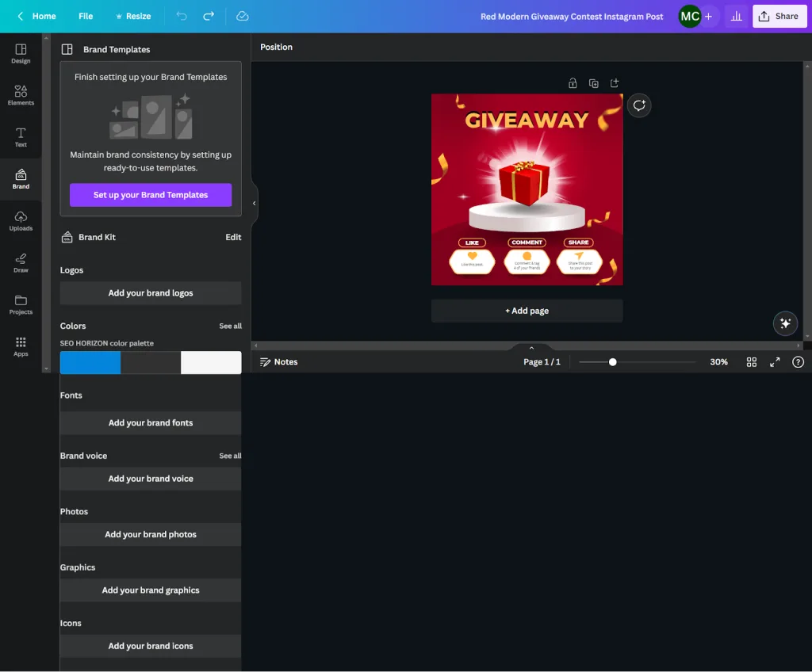The width and height of the screenshot is (812, 672).
Task: Click See all next to Colors
Action: [230, 326]
